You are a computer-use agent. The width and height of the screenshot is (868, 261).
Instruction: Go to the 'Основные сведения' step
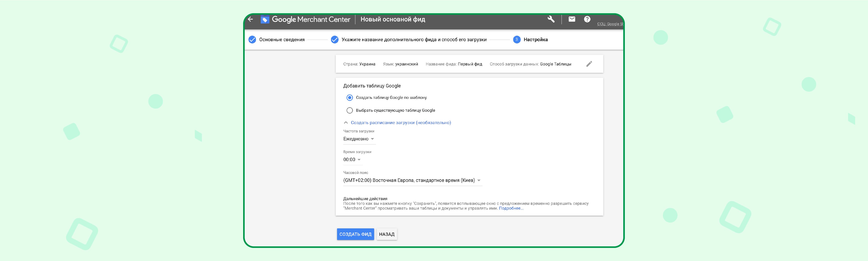point(277,39)
